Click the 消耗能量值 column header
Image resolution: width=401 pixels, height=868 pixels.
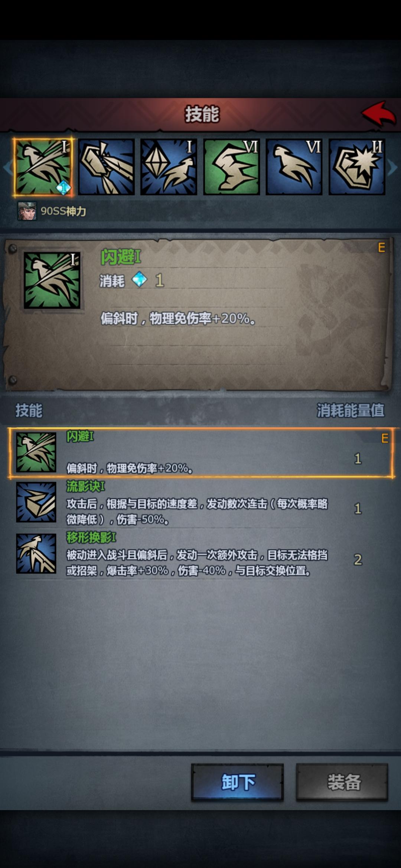[x=351, y=411]
